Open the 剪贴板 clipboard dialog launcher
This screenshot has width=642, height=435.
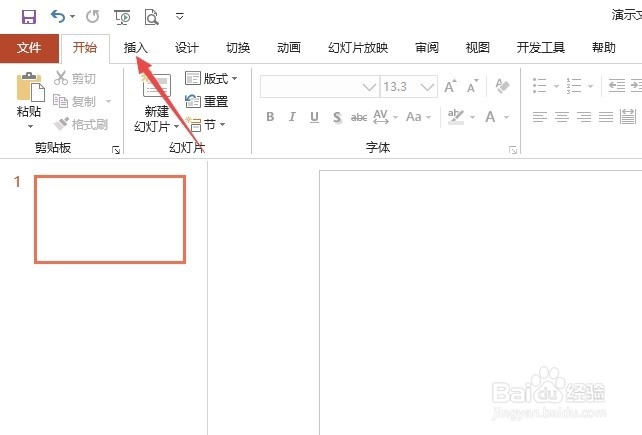(x=116, y=150)
